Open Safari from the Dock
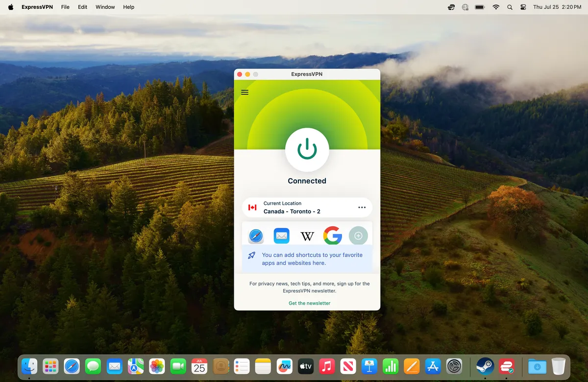 (72, 366)
